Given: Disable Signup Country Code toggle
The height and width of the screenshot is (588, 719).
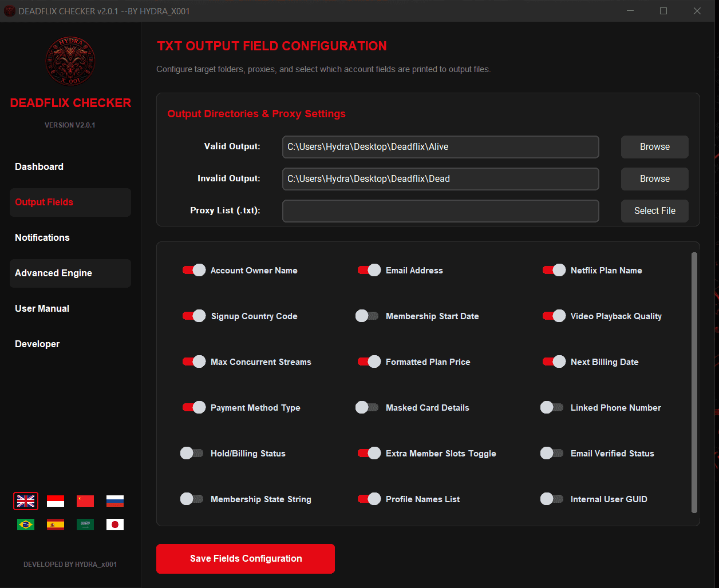Looking at the screenshot, I should 194,316.
